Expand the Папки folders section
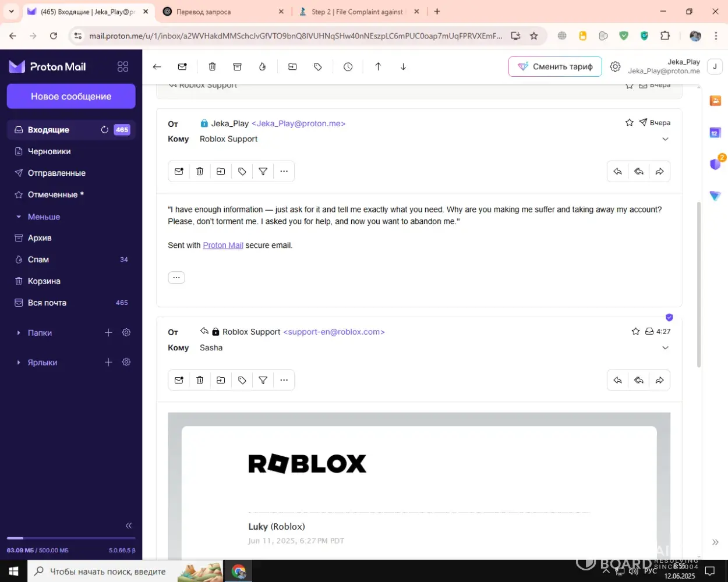Viewport: 728px width, 582px height. 19,333
